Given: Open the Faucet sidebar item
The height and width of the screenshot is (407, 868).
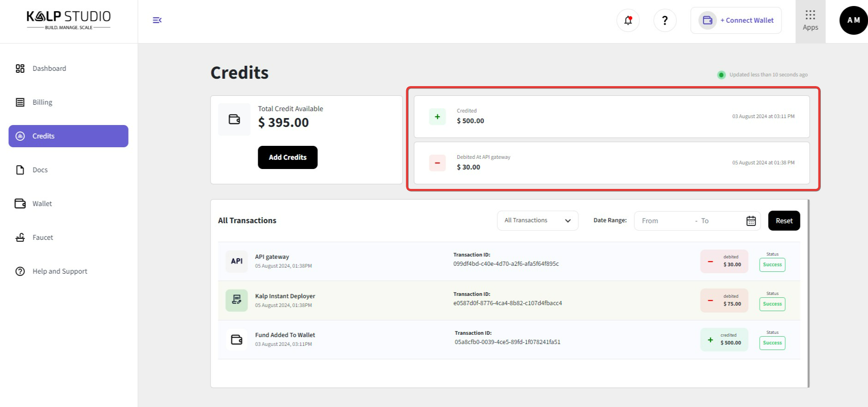Looking at the screenshot, I should pyautogui.click(x=43, y=238).
